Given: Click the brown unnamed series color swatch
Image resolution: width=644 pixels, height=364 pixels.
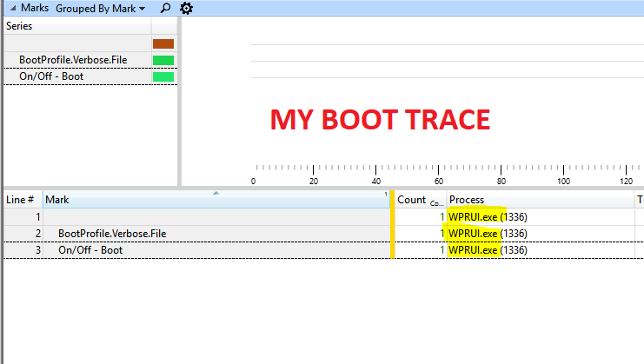Looking at the screenshot, I should click(163, 43).
